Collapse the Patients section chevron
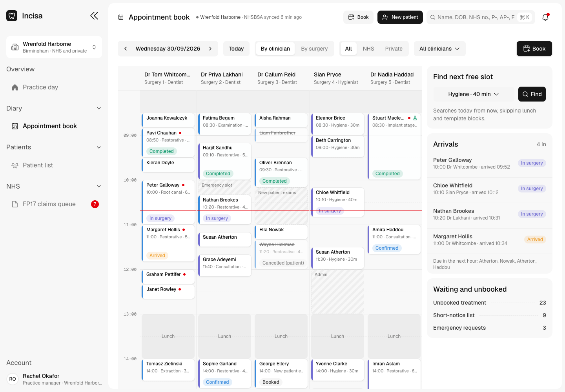The width and height of the screenshot is (565, 392). coord(99,147)
